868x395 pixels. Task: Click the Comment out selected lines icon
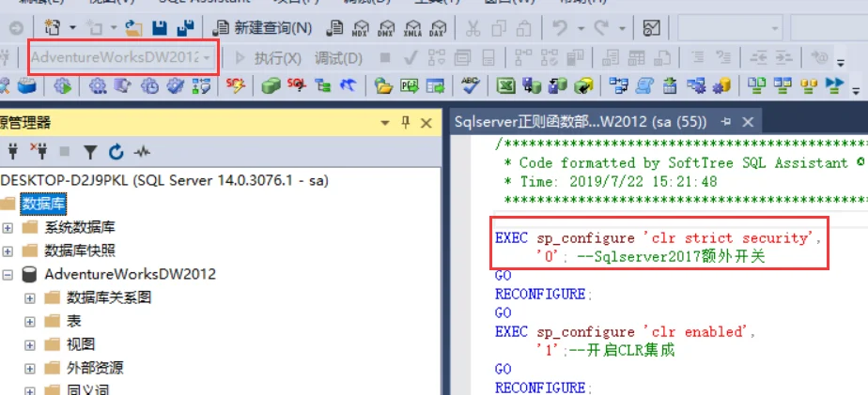click(699, 57)
